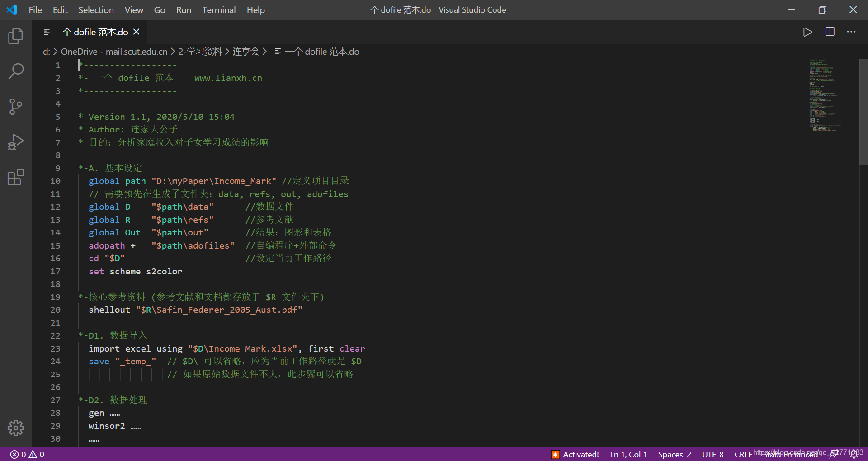The height and width of the screenshot is (461, 868).
Task: Click the editor minimap thumbnail
Action: tap(824, 95)
